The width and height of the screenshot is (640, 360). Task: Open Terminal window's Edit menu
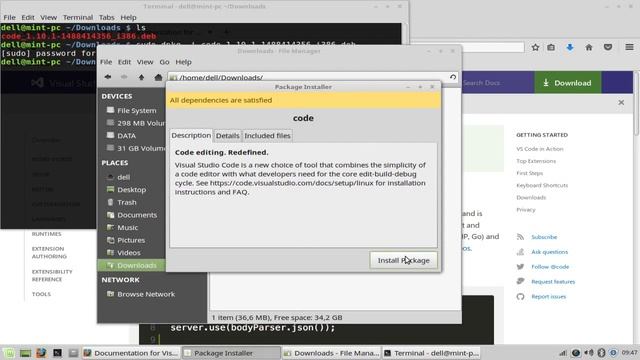click(x=28, y=18)
